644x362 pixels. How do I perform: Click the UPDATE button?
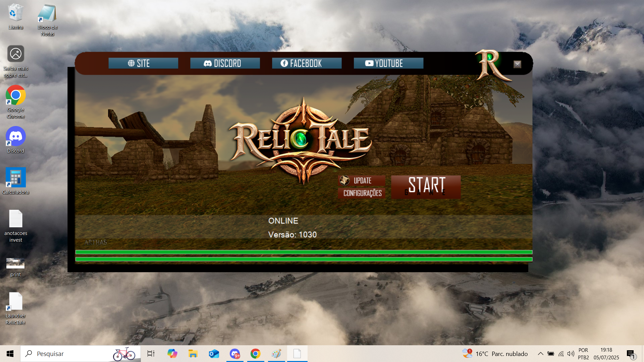click(362, 181)
